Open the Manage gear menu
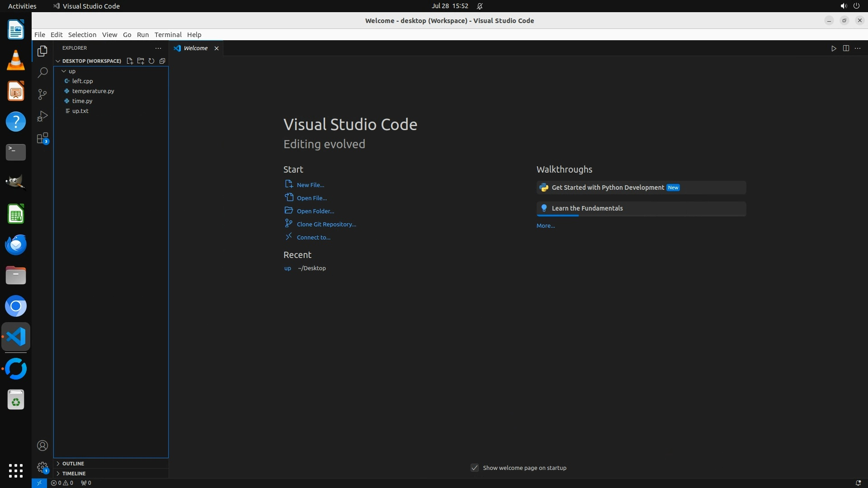868x488 pixels. [x=42, y=467]
